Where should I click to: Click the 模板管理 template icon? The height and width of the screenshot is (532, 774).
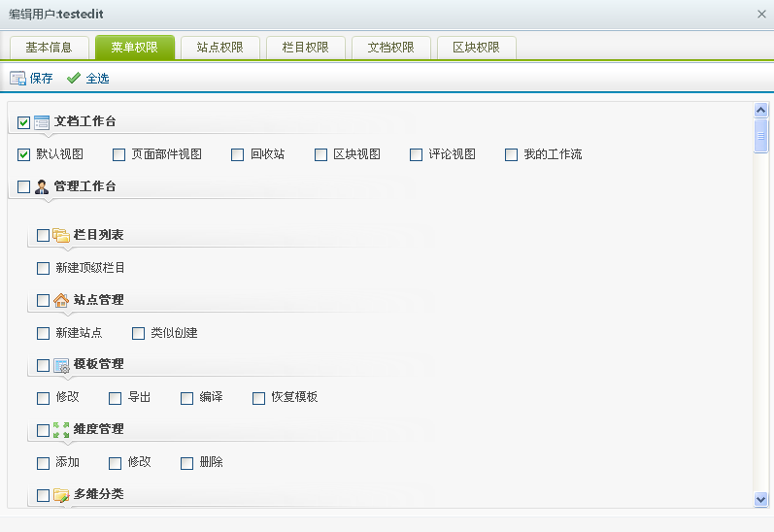pyautogui.click(x=60, y=365)
